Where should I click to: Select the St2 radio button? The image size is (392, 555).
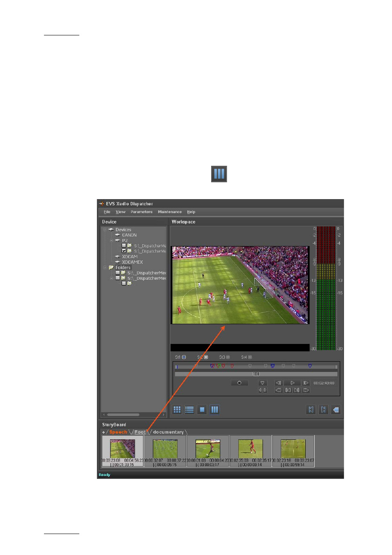click(x=206, y=357)
